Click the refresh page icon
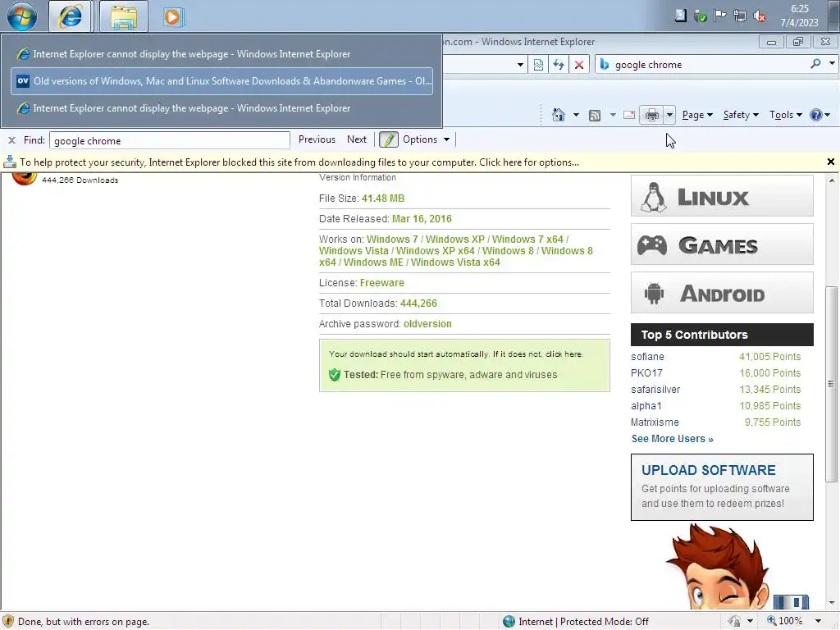 click(x=559, y=65)
